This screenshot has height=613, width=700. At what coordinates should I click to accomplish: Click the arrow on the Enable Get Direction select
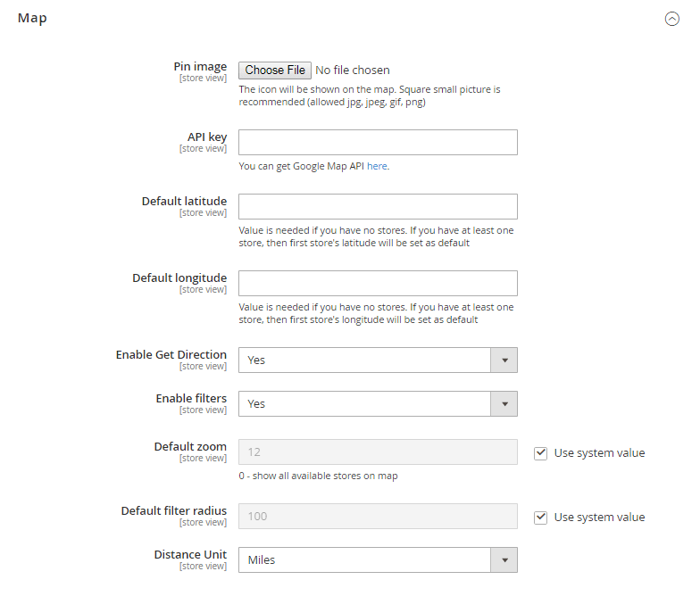(x=504, y=360)
